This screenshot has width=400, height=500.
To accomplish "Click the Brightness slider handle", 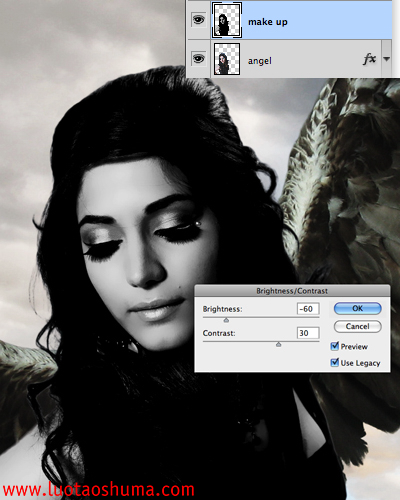I will (226, 320).
